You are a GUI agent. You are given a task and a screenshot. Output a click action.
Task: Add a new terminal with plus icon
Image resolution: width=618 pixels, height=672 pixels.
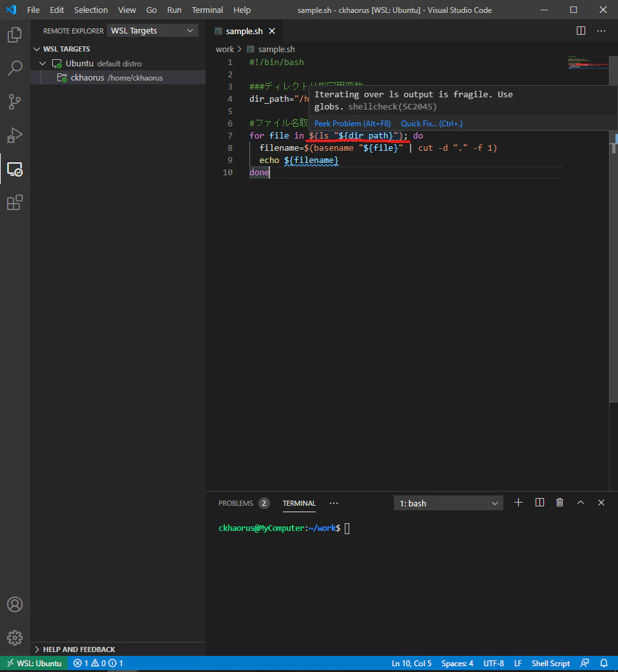[518, 503]
